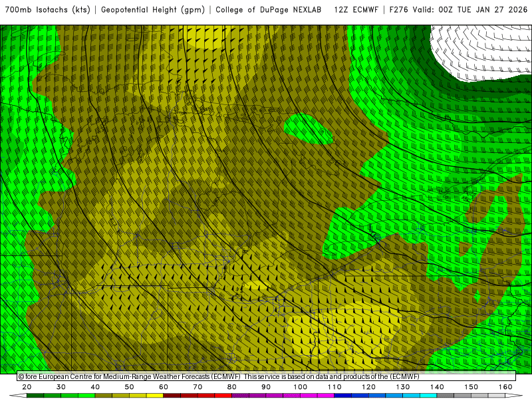This screenshot has width=532, height=399.
Task: Click the '12Z ECMWF' model run label
Action: click(x=356, y=10)
